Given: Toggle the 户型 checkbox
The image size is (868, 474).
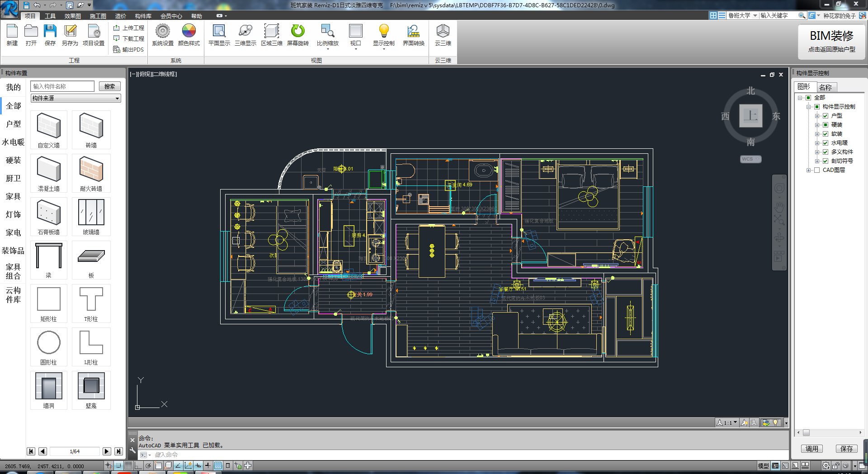Looking at the screenshot, I should tap(826, 116).
